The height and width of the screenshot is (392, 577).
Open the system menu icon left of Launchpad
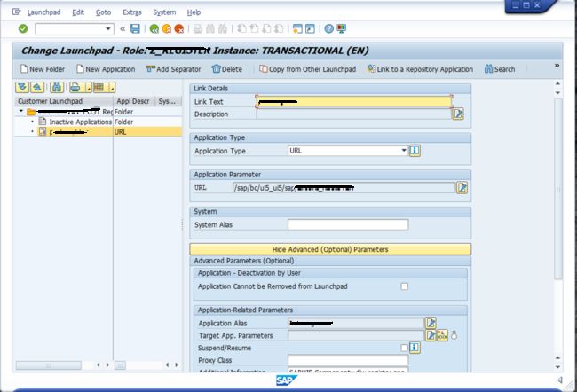[16, 12]
